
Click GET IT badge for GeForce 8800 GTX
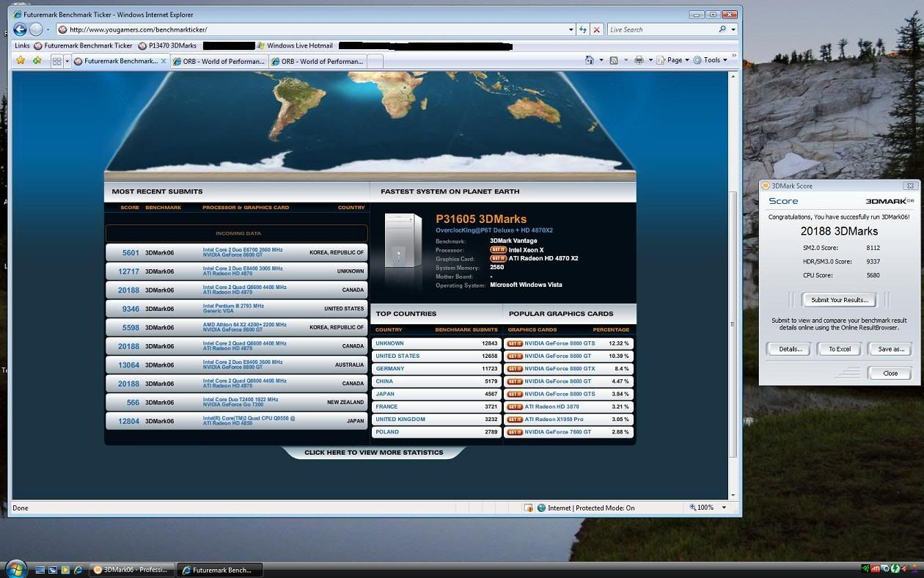[515, 369]
